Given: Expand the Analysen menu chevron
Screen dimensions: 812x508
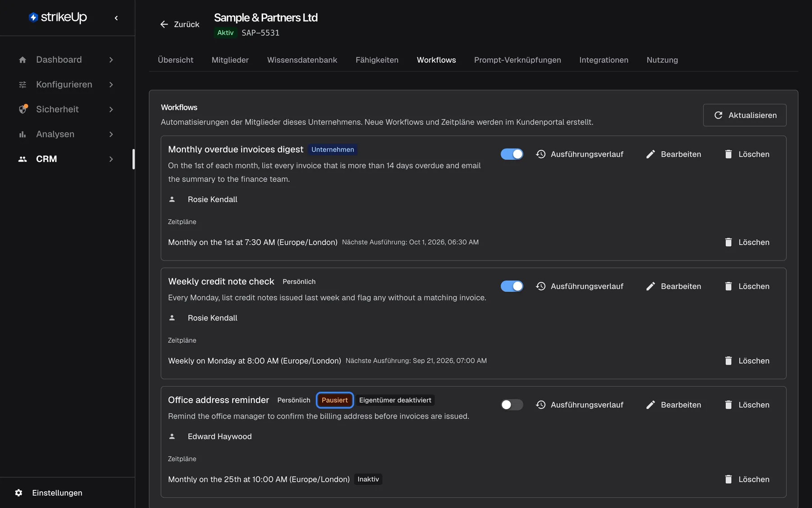Looking at the screenshot, I should click(x=111, y=134).
